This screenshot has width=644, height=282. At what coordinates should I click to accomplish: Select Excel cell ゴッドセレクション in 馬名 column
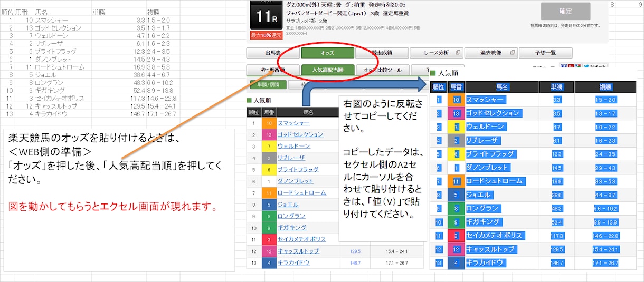pos(62,27)
